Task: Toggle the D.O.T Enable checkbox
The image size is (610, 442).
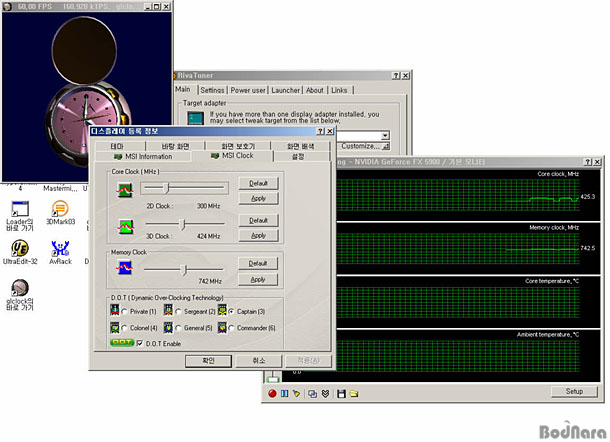Action: coord(140,344)
